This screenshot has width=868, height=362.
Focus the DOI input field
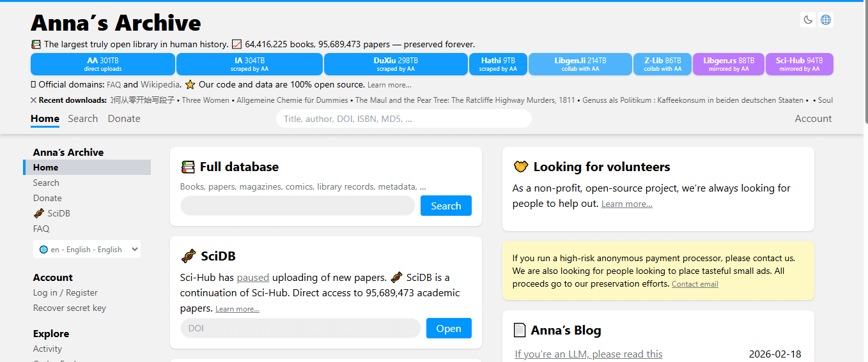coord(300,328)
